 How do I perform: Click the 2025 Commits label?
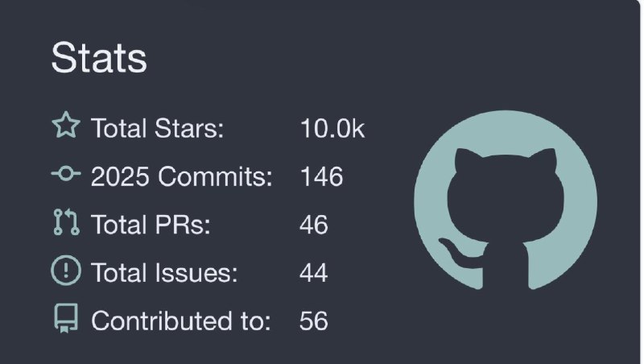182,176
